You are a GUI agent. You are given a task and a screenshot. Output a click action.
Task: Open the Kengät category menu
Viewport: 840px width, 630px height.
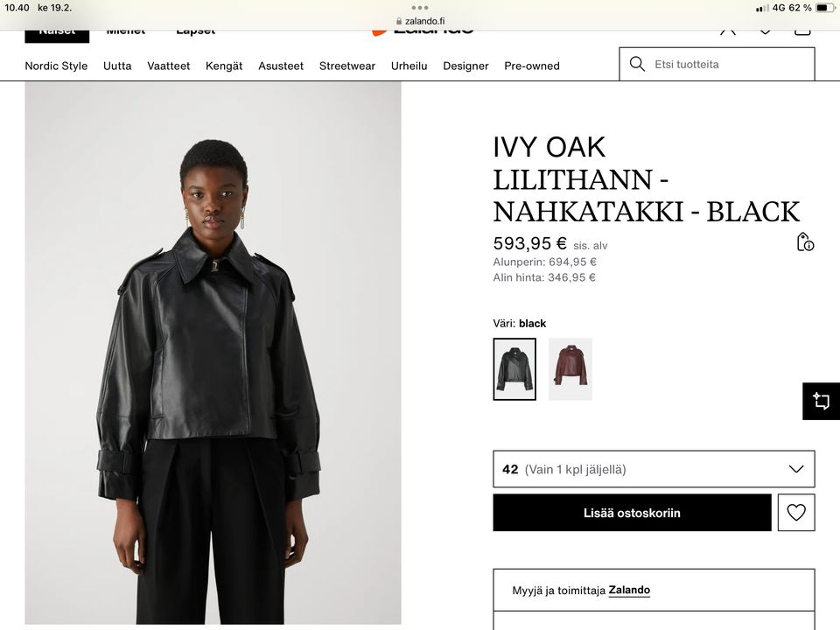click(x=224, y=66)
